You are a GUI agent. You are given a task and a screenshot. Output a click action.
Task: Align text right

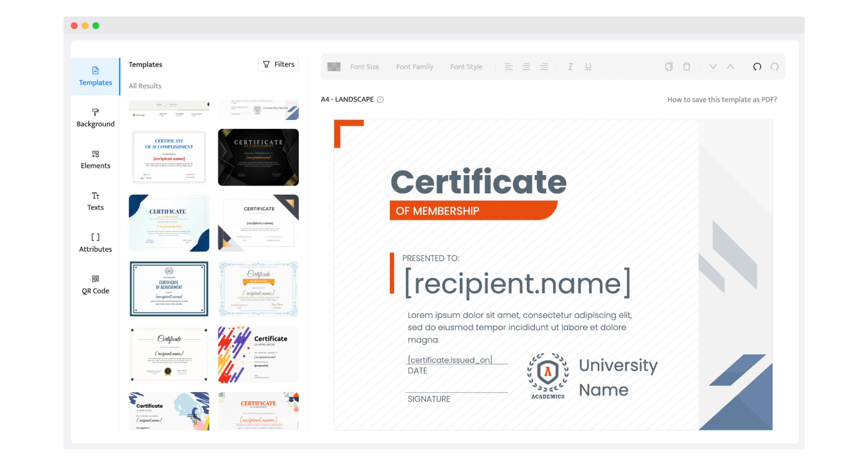544,66
